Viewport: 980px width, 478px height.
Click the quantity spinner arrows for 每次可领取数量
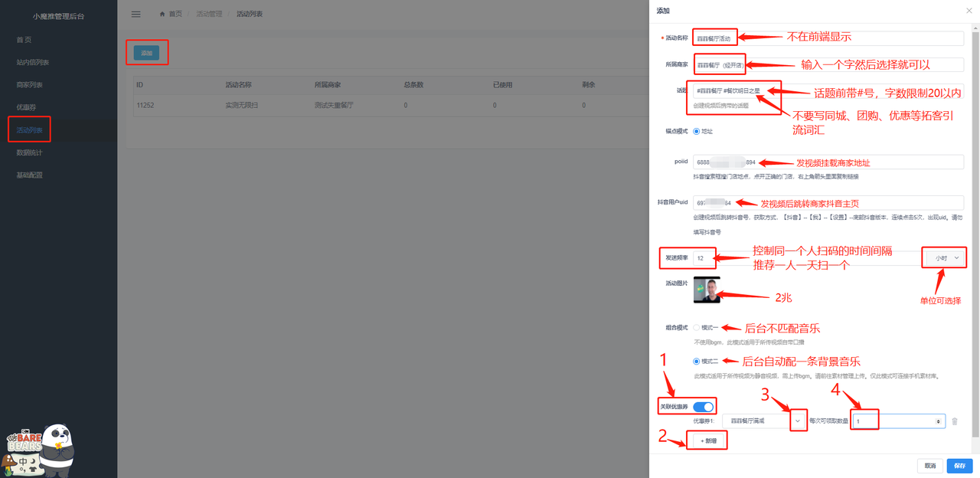(939, 421)
